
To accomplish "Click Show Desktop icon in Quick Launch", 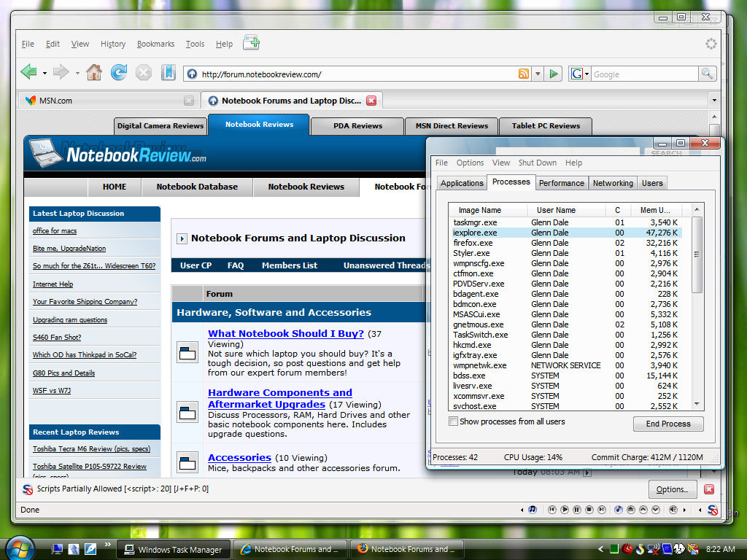I will (x=57, y=549).
